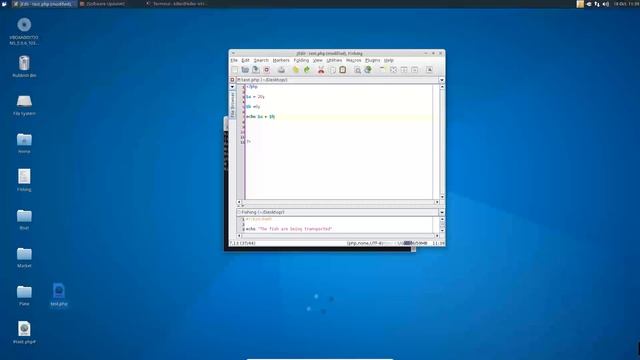Open the File System desktop icon

[x=24, y=105]
